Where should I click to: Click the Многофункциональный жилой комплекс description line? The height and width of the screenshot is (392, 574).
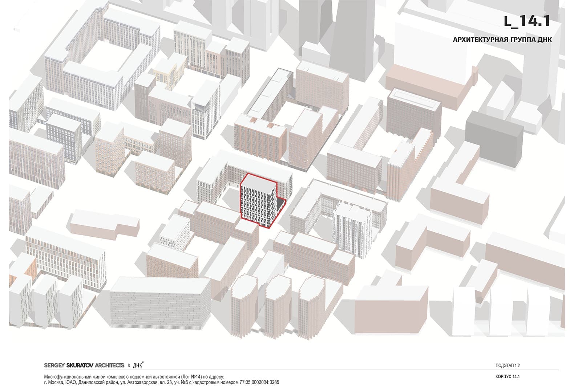click(134, 377)
